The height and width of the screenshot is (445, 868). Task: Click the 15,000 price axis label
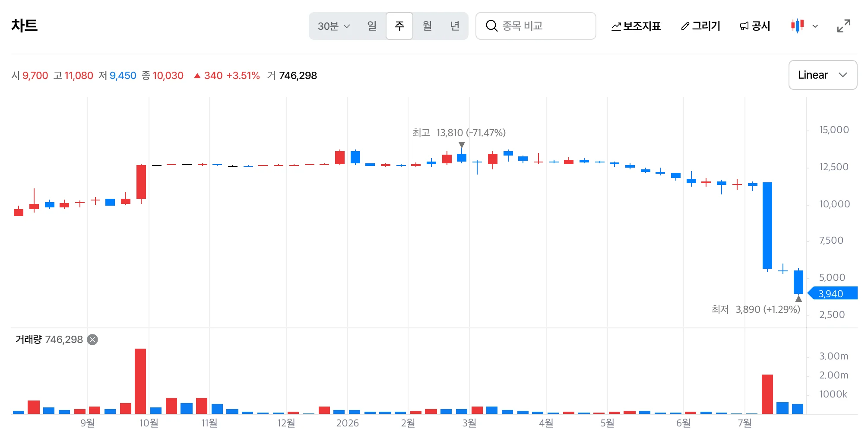834,130
